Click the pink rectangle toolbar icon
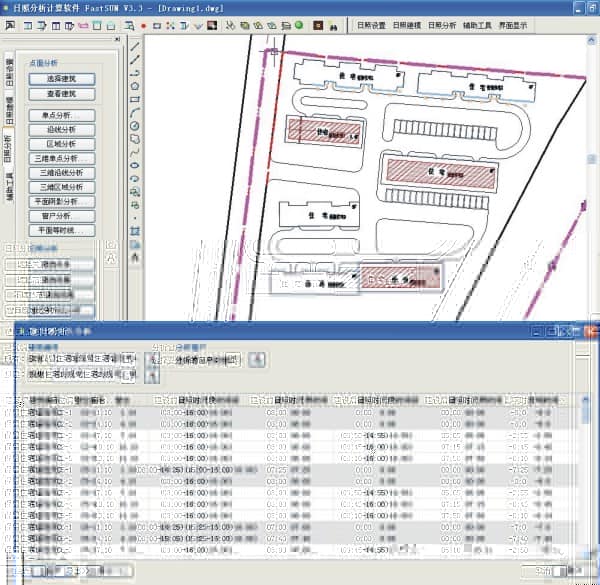 pyautogui.click(x=83, y=26)
